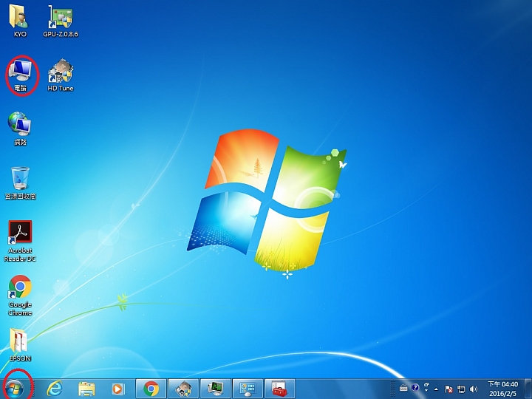Open Windows Explorer from the taskbar

(x=86, y=389)
